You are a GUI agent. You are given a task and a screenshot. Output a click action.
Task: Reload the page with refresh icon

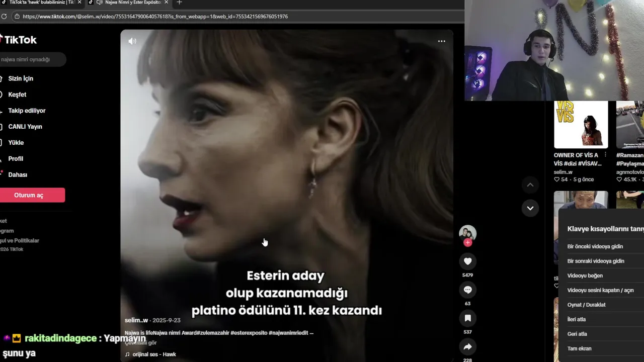[x=4, y=17]
